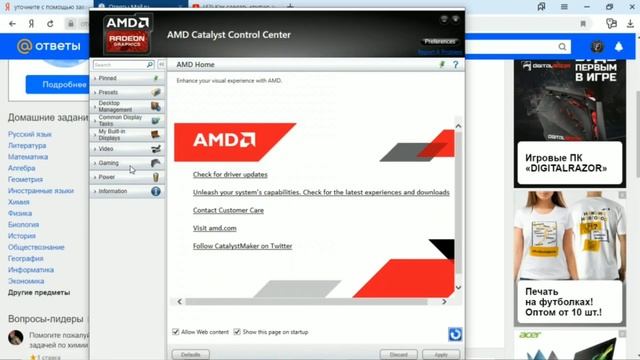The height and width of the screenshot is (360, 640).
Task: Expand the Common Display Tasks category
Action: coord(127,121)
